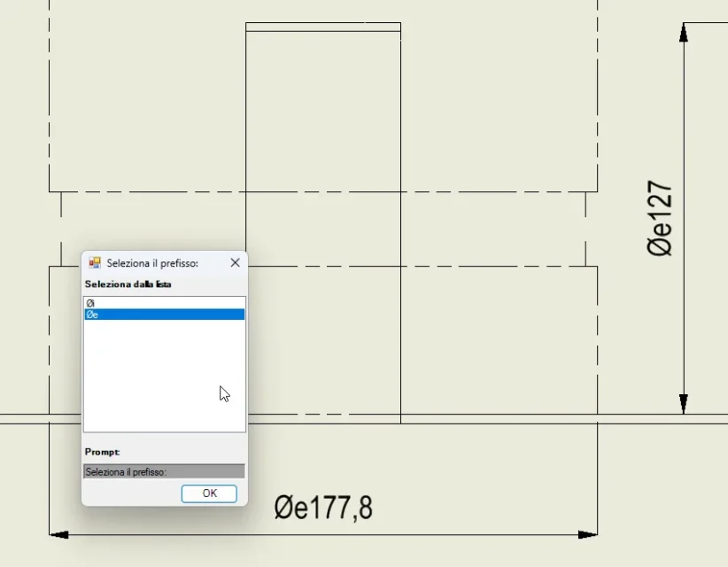Viewport: 728px width, 567px height.
Task: Click the narrow band atop the central rectangle
Action: coord(323,27)
